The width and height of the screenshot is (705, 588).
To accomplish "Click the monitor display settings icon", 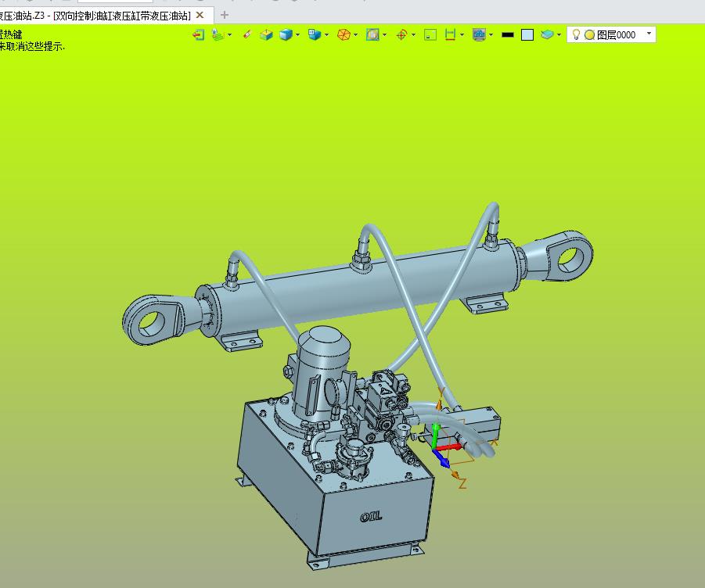I will 480,34.
